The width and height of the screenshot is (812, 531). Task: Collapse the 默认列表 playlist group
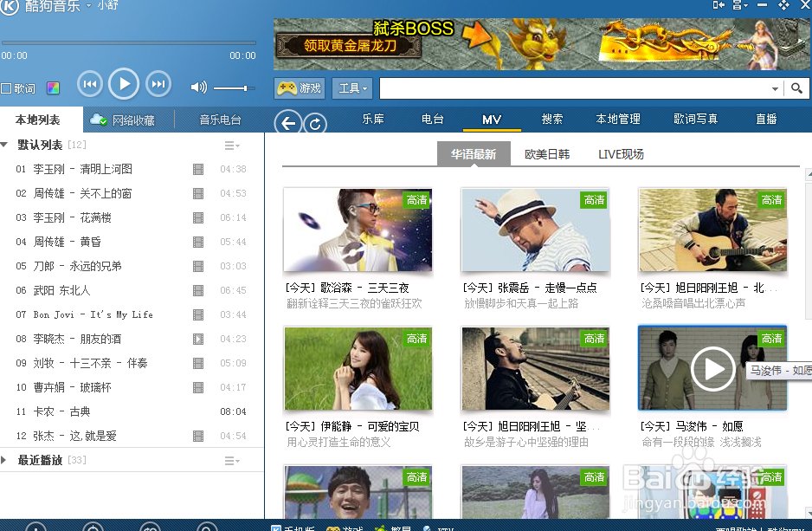pyautogui.click(x=5, y=145)
